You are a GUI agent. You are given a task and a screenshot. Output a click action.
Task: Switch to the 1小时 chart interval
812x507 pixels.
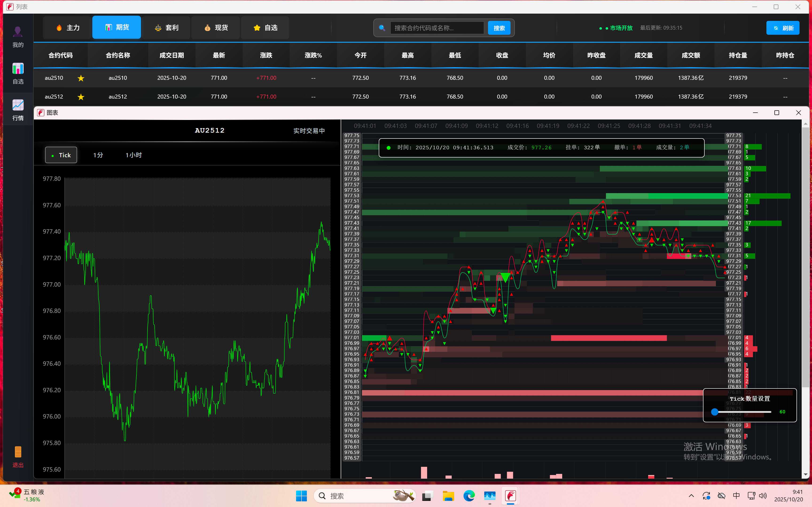tap(133, 155)
